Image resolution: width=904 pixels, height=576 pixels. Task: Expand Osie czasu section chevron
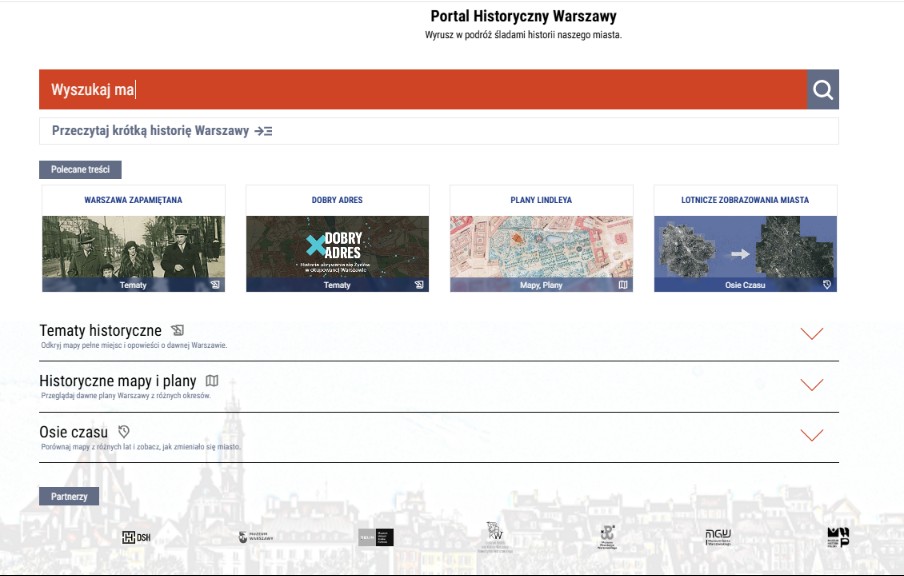(812, 435)
